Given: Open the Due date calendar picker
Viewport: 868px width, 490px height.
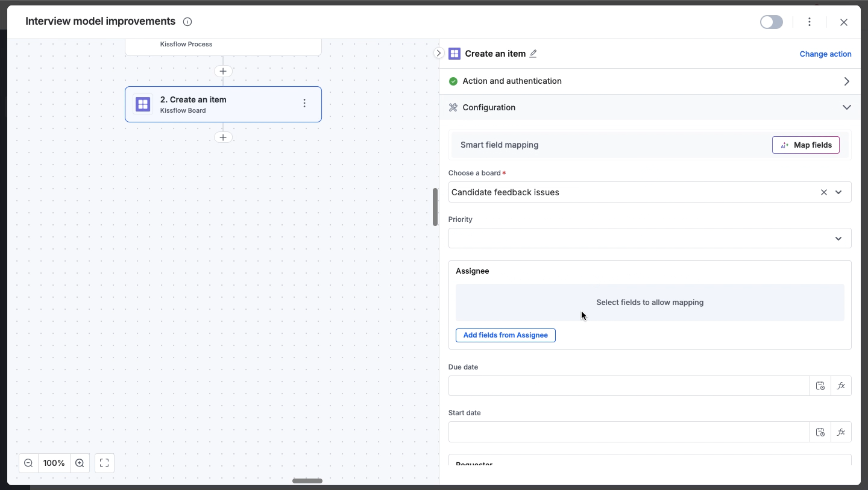Looking at the screenshot, I should point(820,386).
